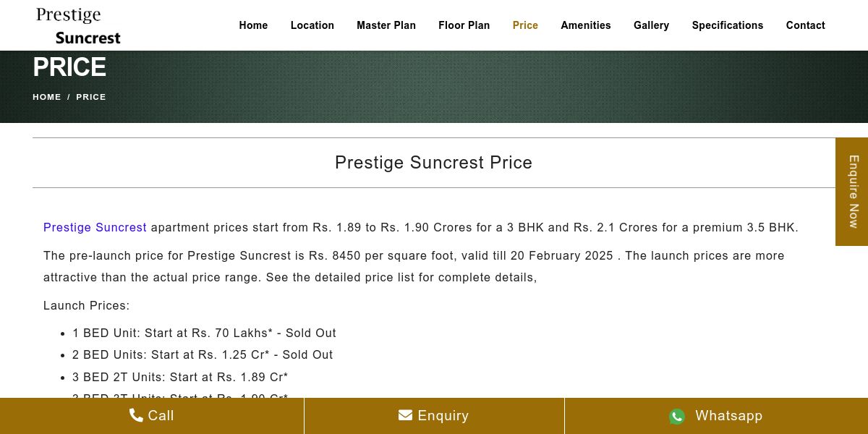
Task: Click the Enquire Now side tab
Action: [852, 192]
